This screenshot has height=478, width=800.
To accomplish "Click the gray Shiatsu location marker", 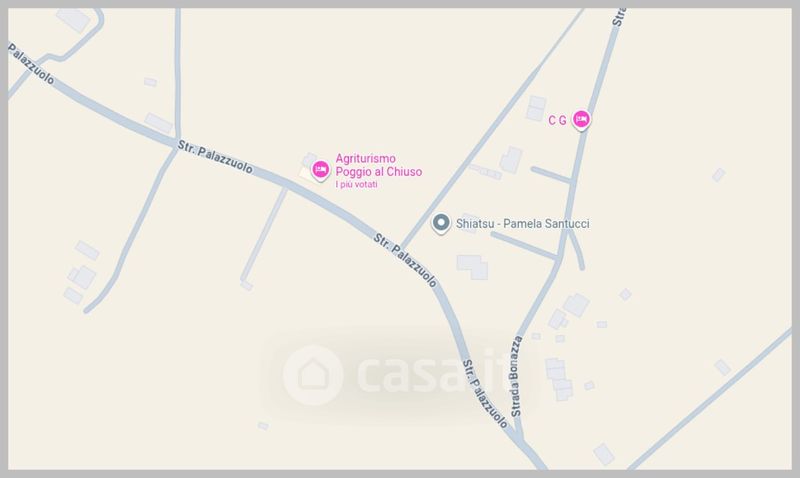I will tap(441, 223).
